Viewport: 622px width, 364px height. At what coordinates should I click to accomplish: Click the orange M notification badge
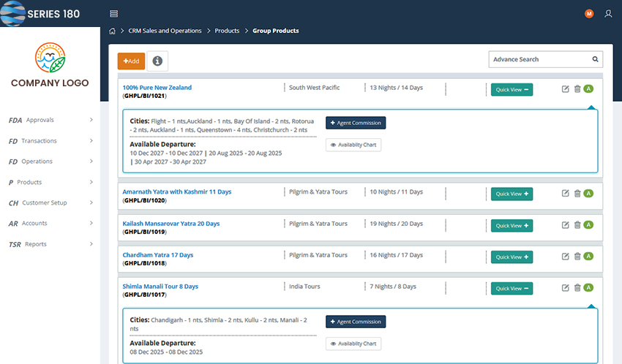click(589, 14)
